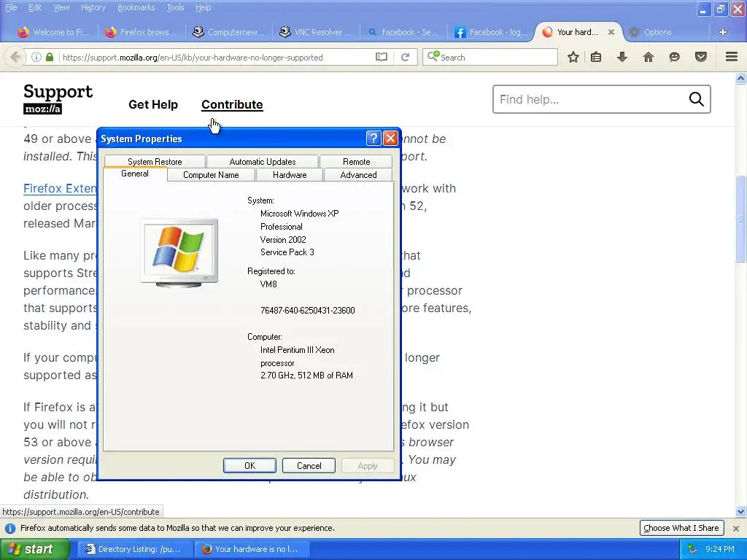This screenshot has height=560, width=747.
Task: Click Cancel in System Properties
Action: (309, 466)
